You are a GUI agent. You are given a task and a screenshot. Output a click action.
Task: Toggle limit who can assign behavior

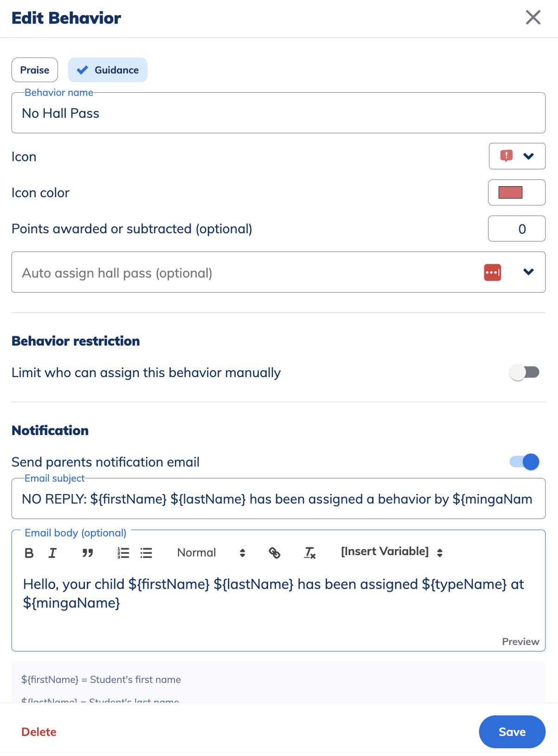[x=524, y=372]
